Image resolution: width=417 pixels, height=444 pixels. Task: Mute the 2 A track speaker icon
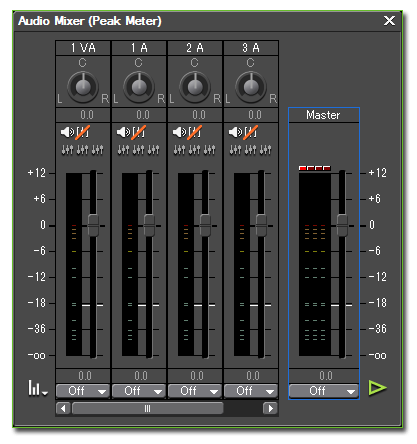pyautogui.click(x=179, y=132)
